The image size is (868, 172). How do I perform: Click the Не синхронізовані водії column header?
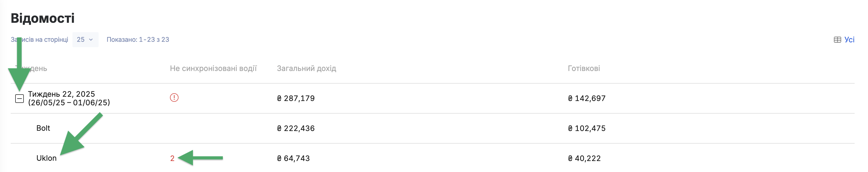pyautogui.click(x=213, y=68)
